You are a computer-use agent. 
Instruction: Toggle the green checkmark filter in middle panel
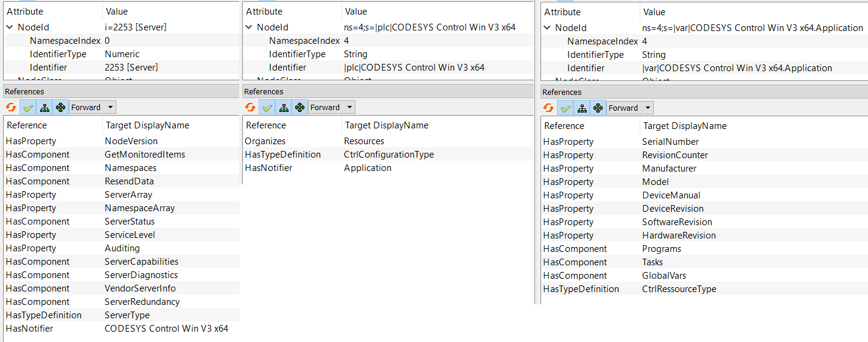267,107
